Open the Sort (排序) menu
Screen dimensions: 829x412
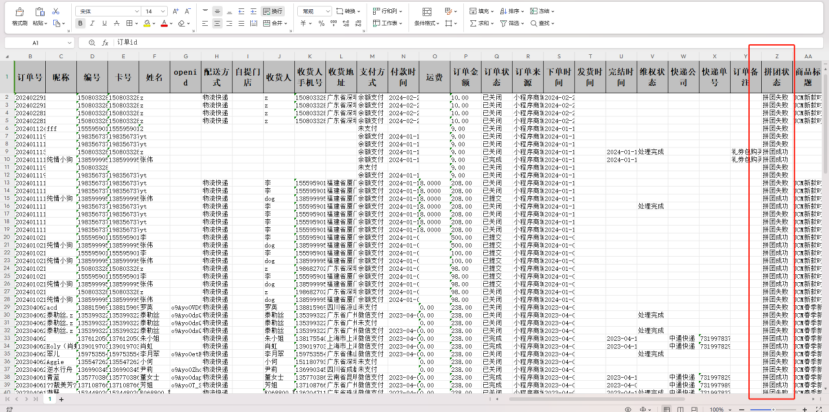pos(511,11)
